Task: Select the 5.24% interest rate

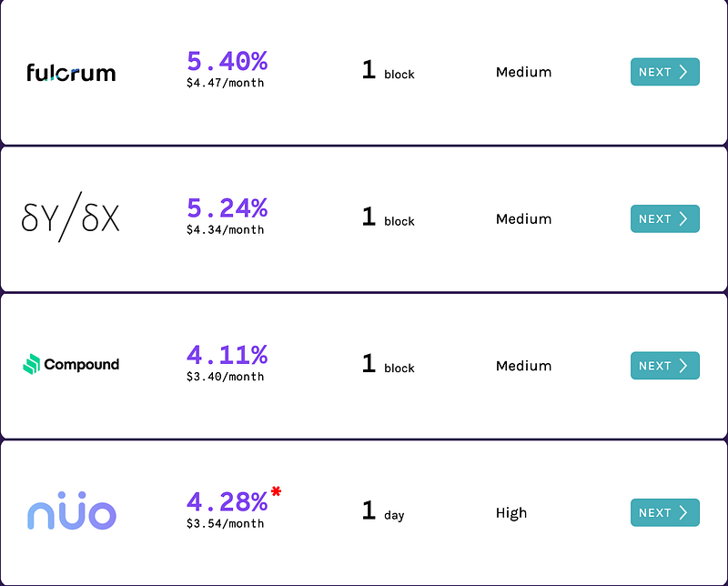Action: coord(227,208)
